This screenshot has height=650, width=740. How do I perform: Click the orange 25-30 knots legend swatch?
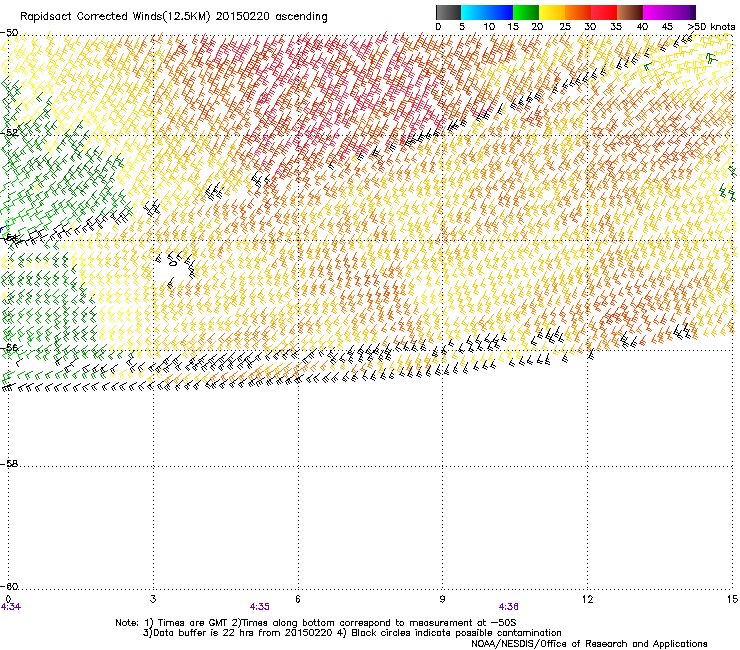pos(578,12)
